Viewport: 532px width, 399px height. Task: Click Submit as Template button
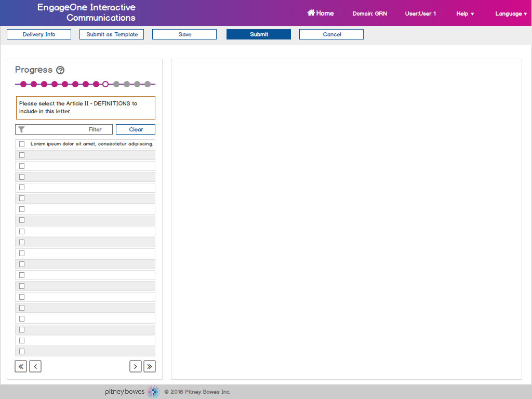pos(112,34)
